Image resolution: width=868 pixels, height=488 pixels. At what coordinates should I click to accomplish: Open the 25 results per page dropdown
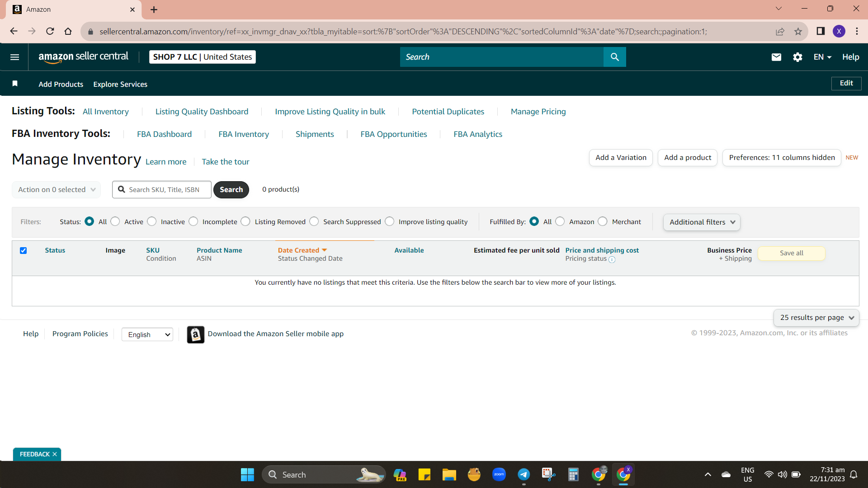(816, 318)
